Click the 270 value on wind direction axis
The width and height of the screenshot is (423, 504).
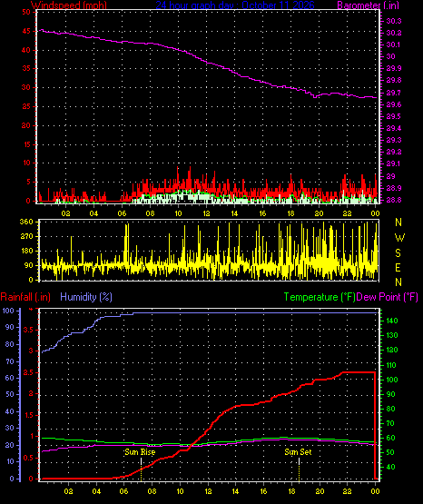tap(26, 237)
